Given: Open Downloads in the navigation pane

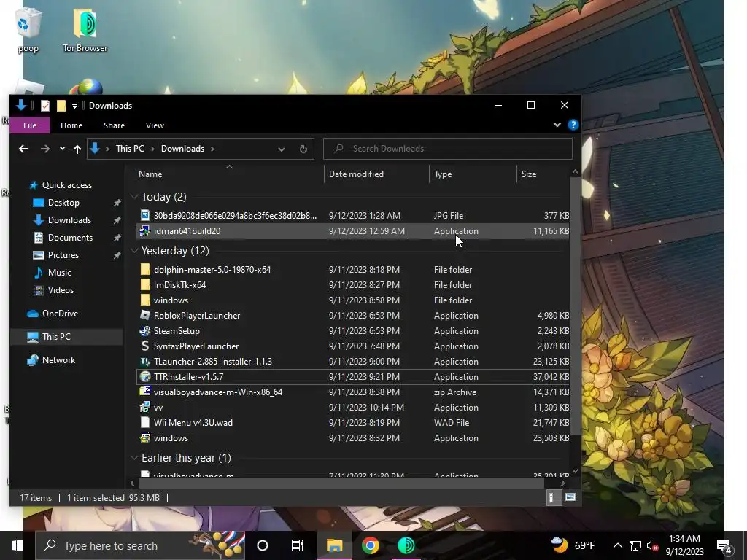Looking at the screenshot, I should [69, 220].
